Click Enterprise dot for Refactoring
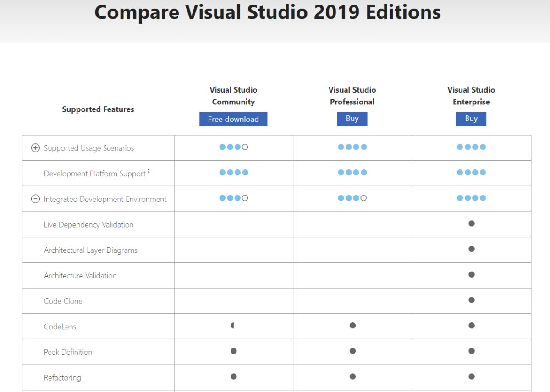This screenshot has height=392, width=550. coord(472,376)
